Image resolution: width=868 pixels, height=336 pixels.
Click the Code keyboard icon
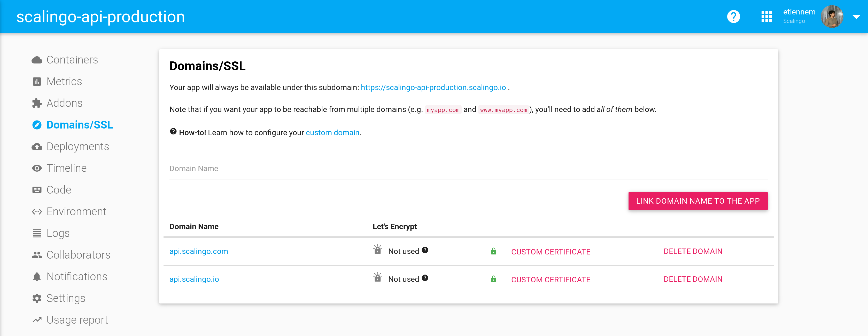(x=37, y=190)
